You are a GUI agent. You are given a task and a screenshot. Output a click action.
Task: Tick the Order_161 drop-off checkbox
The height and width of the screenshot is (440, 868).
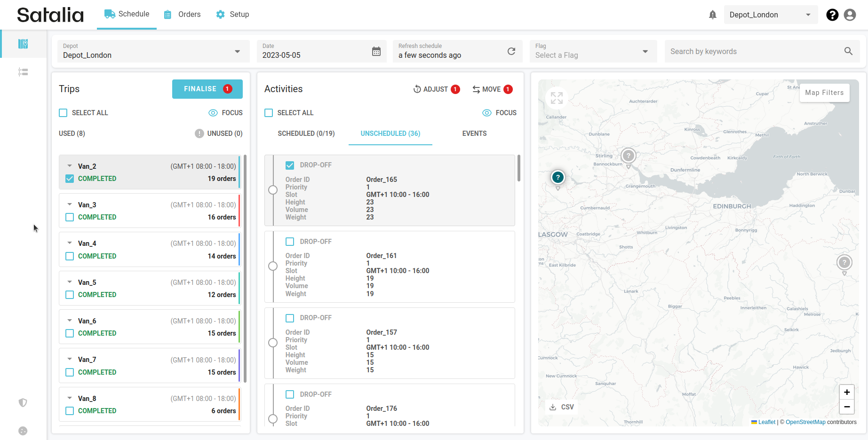(x=290, y=242)
